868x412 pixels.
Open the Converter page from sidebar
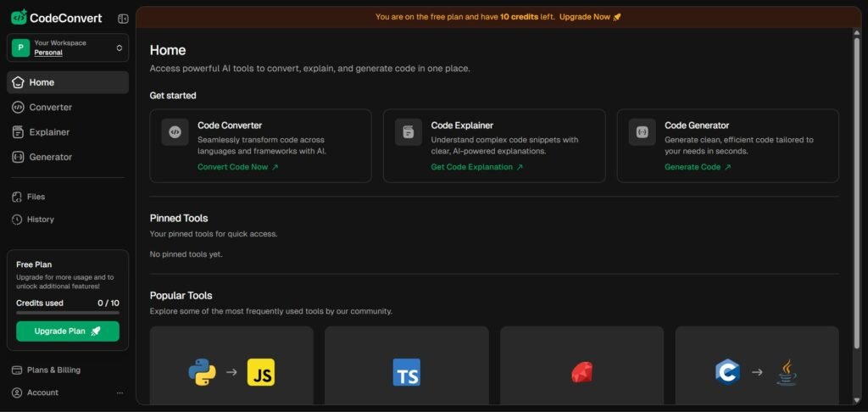click(50, 107)
